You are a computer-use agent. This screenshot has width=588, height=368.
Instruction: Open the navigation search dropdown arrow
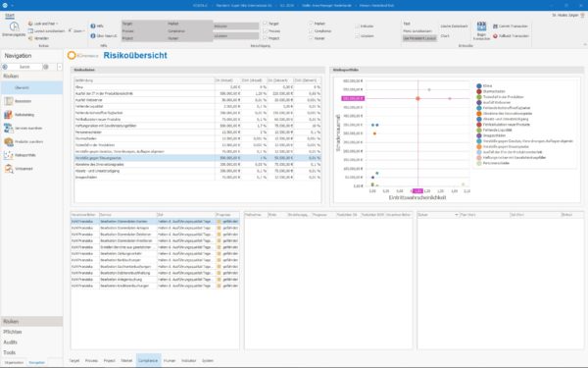click(60, 67)
